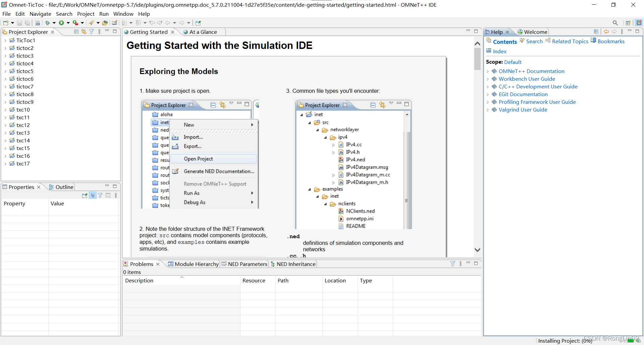This screenshot has width=644, height=345.
Task: Click the Save toolbar icon
Action: click(19, 23)
